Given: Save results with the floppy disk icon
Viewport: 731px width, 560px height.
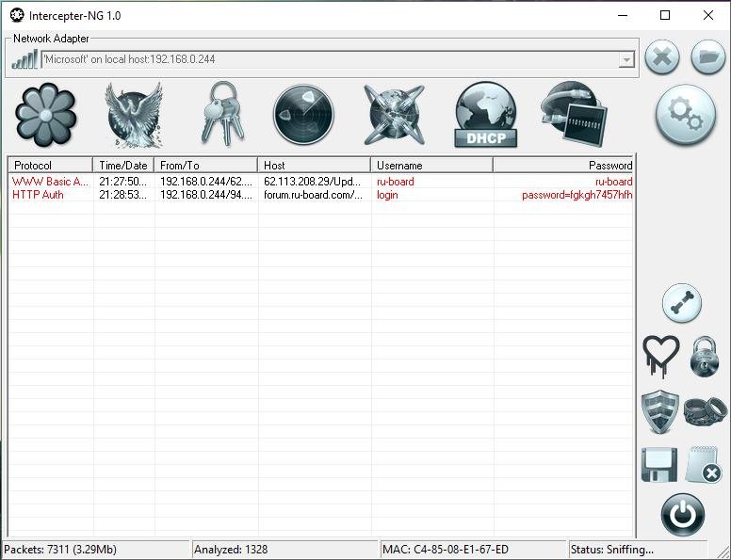Looking at the screenshot, I should (659, 465).
